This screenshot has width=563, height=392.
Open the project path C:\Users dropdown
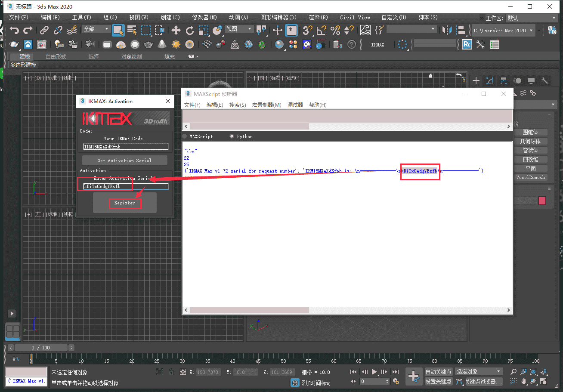504,31
